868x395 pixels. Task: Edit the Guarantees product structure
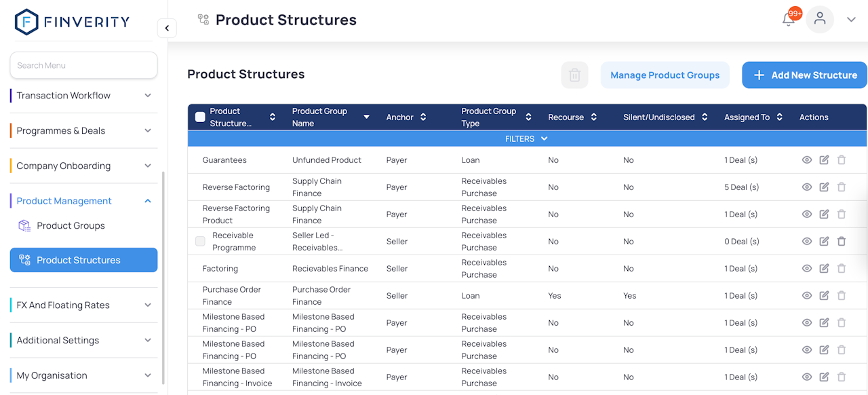(824, 160)
